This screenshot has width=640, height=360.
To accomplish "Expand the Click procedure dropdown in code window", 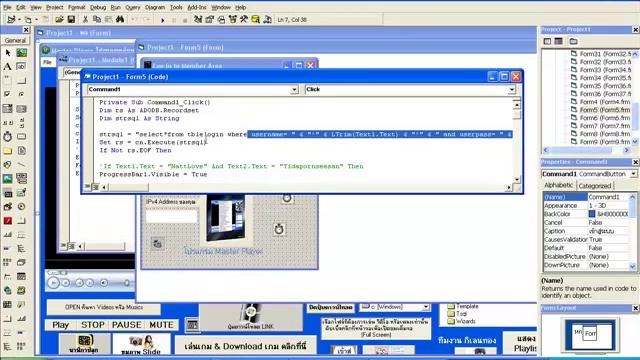I will pyautogui.click(x=511, y=89).
